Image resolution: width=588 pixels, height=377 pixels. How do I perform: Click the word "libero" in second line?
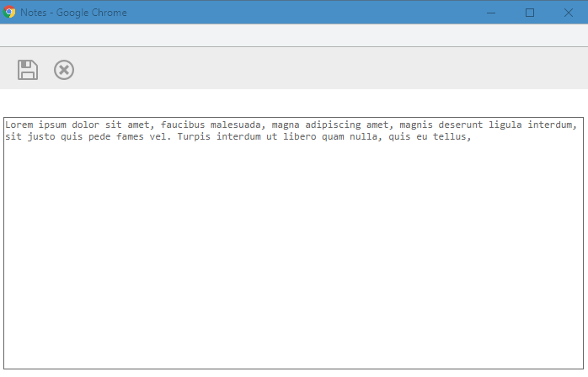point(299,136)
